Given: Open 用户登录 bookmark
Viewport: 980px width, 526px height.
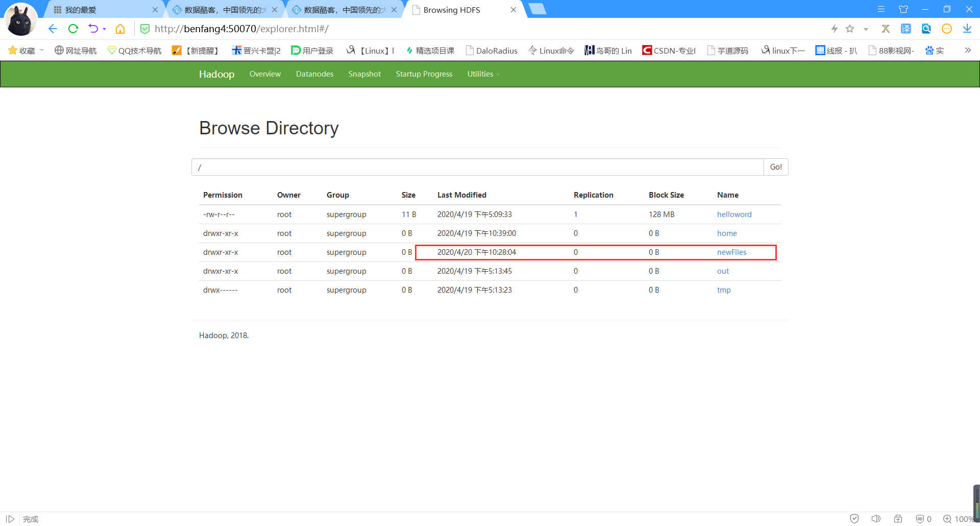Looking at the screenshot, I should pos(312,51).
